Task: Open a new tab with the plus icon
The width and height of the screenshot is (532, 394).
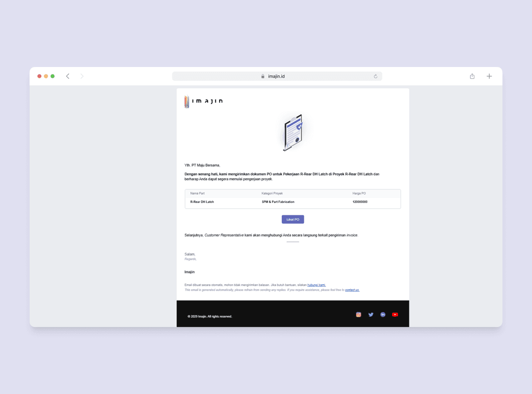Action: point(489,76)
